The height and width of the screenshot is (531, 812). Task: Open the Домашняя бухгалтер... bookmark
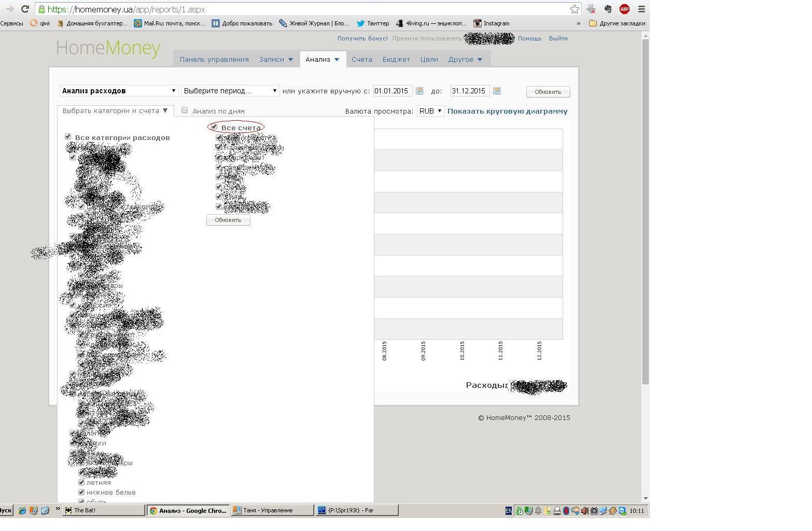point(92,23)
